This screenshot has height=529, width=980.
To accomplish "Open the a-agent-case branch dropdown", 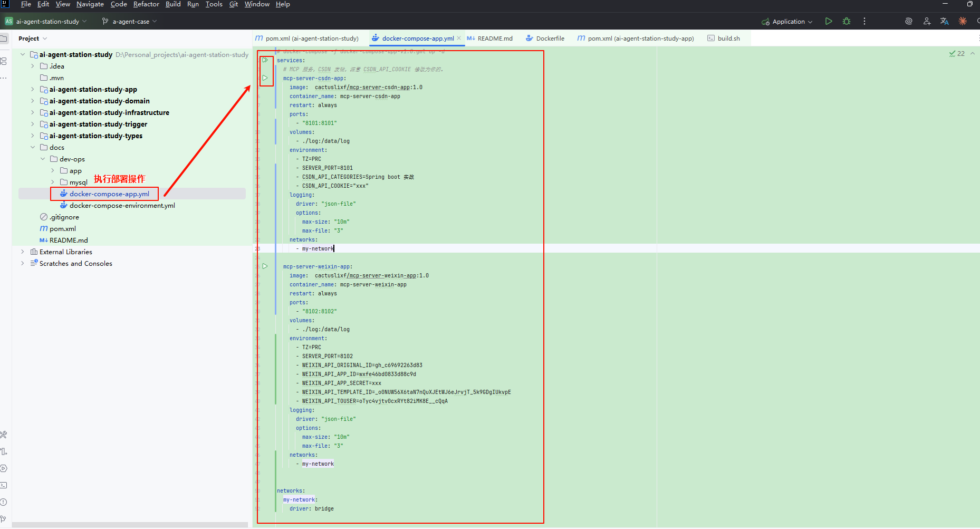I will coord(130,22).
